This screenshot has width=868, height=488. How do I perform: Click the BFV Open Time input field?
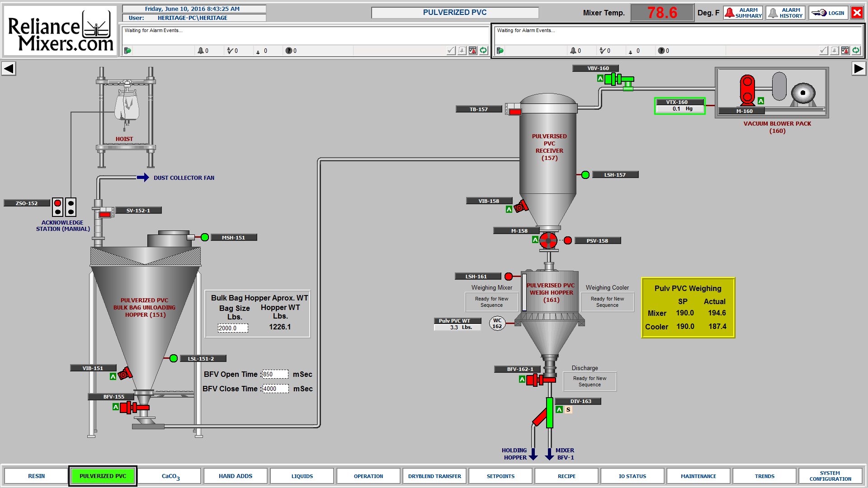tap(275, 375)
